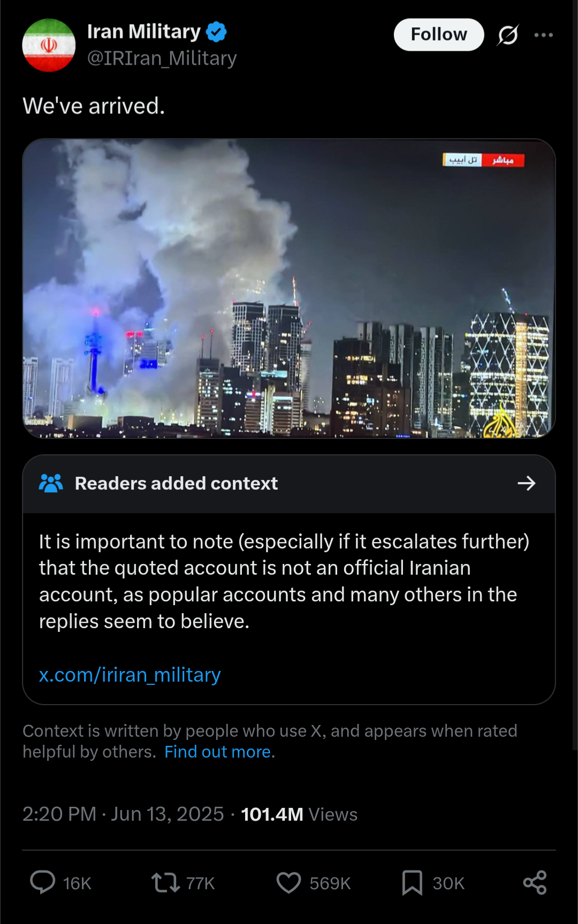Image resolution: width=578 pixels, height=924 pixels.
Task: Open the share icon
Action: (x=535, y=882)
